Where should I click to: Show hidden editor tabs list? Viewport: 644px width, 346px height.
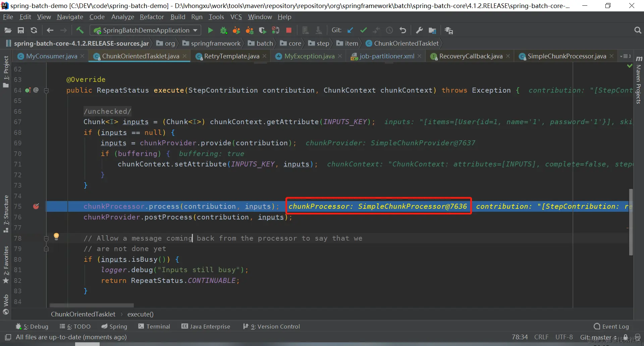626,56
